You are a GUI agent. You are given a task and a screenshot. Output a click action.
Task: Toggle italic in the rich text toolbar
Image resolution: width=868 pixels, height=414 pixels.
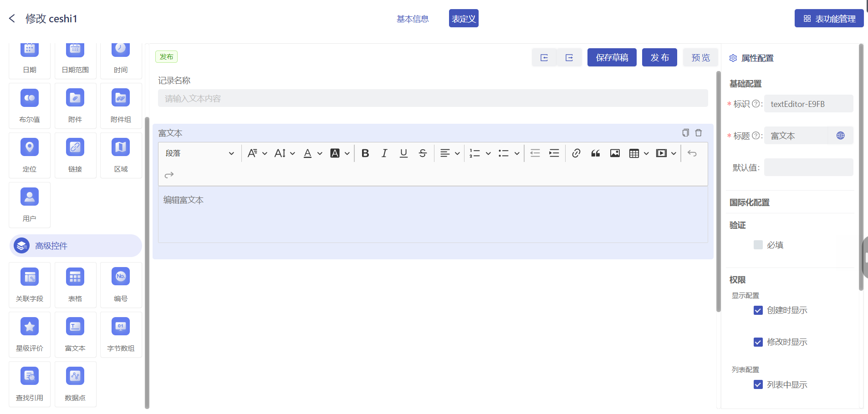point(384,153)
